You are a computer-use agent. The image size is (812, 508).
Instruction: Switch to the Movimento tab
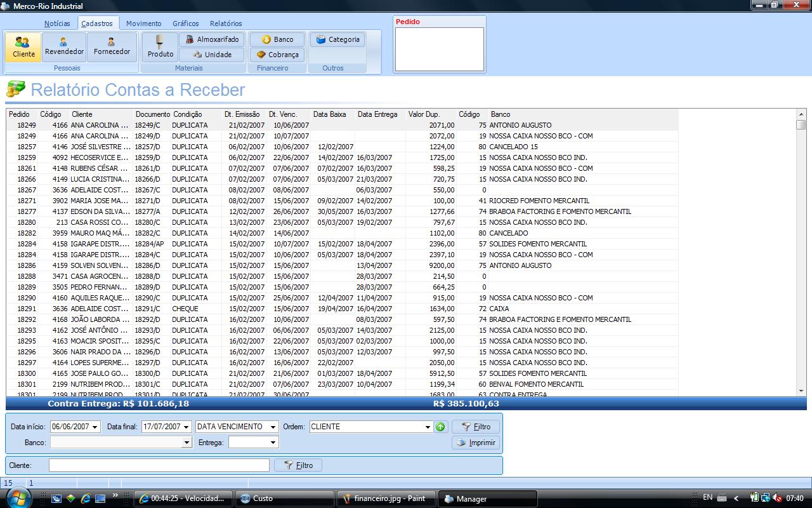tap(143, 23)
